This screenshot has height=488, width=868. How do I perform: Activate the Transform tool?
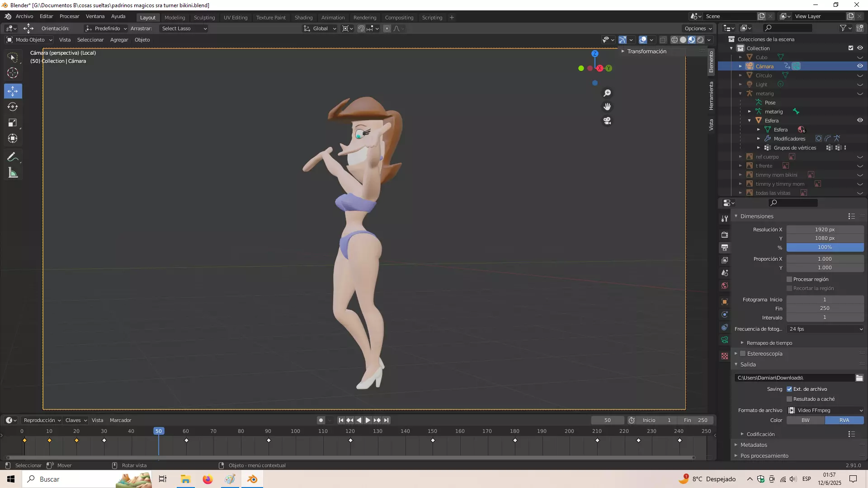13,138
